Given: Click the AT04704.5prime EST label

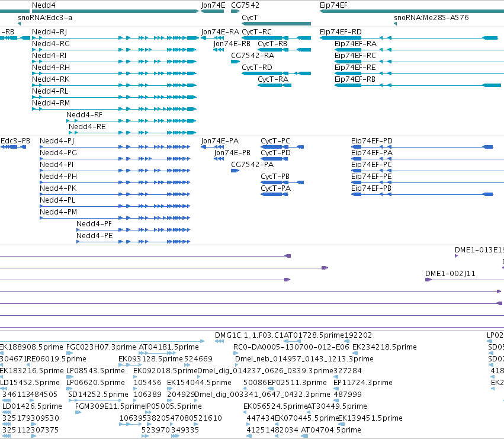Looking at the screenshot, I should 330,430.
